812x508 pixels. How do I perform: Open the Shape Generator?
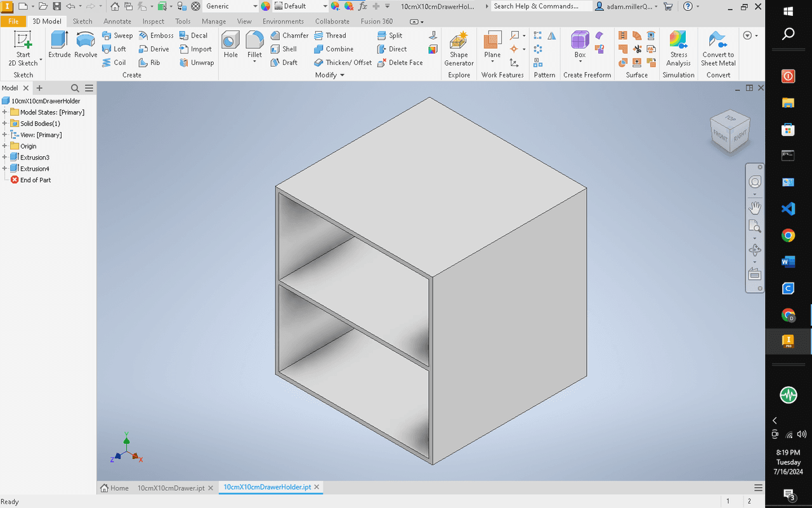(x=459, y=48)
